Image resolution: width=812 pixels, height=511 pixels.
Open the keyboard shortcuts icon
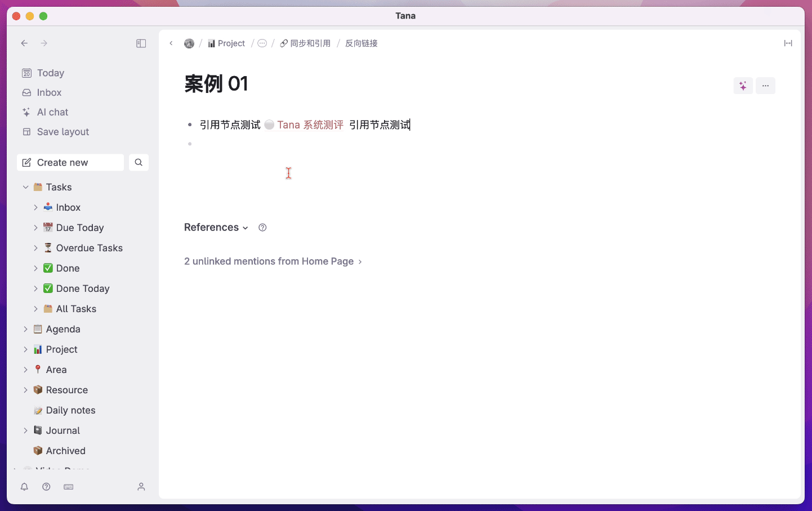pyautogui.click(x=69, y=487)
